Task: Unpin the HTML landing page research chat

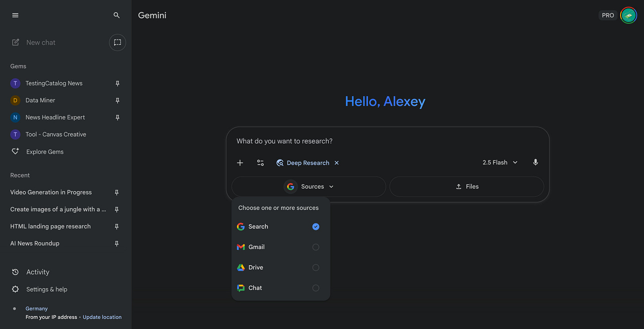Action: click(x=117, y=226)
